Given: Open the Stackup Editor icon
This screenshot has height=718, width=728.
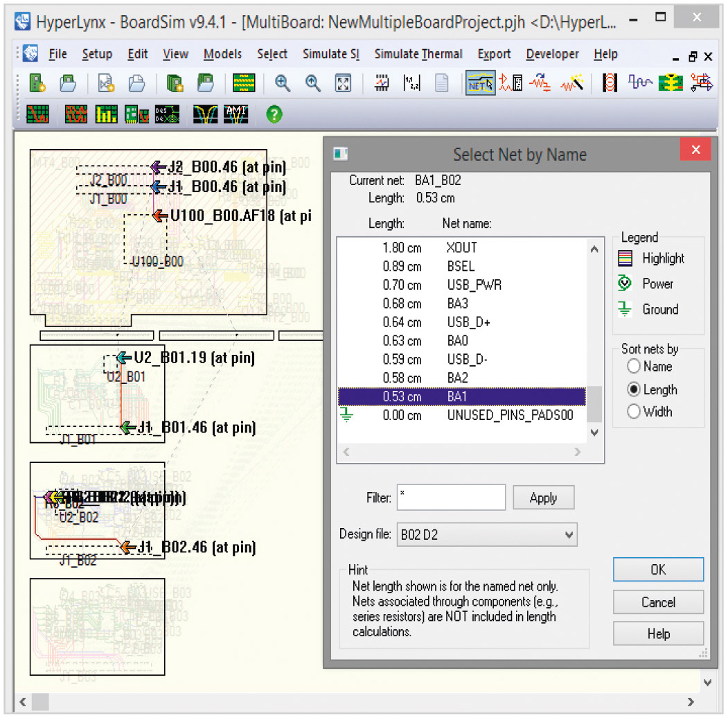Looking at the screenshot, I should [x=244, y=84].
